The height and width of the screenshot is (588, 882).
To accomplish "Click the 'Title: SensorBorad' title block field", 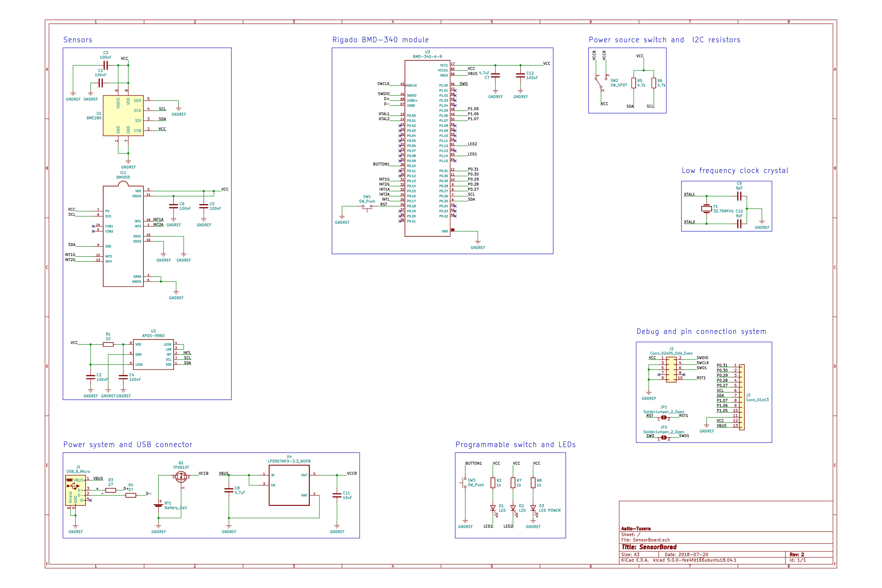I will [649, 547].
